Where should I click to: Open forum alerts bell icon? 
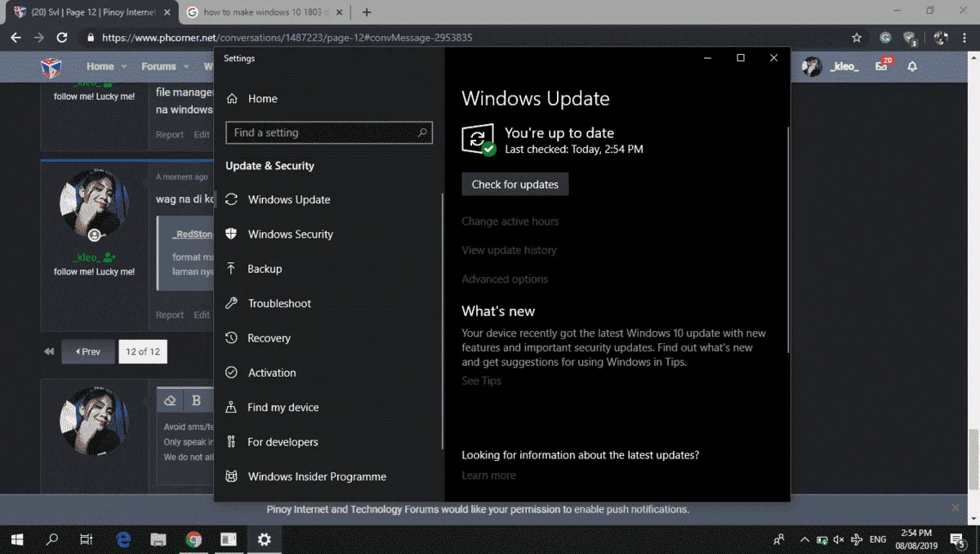click(912, 66)
